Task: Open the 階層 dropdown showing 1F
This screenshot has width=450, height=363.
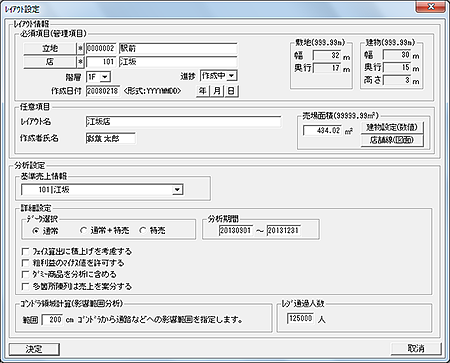Action: pyautogui.click(x=98, y=77)
